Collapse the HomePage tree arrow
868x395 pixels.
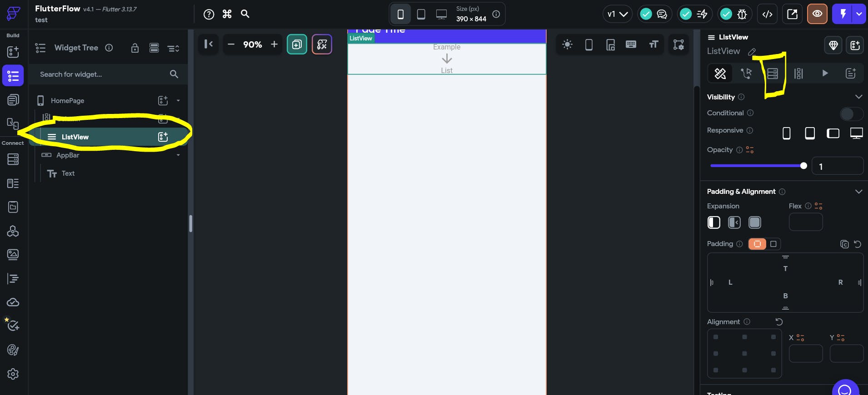pyautogui.click(x=178, y=100)
